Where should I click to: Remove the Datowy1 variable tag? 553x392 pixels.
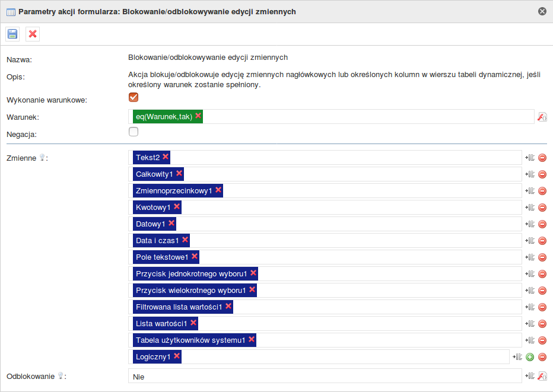coord(171,223)
